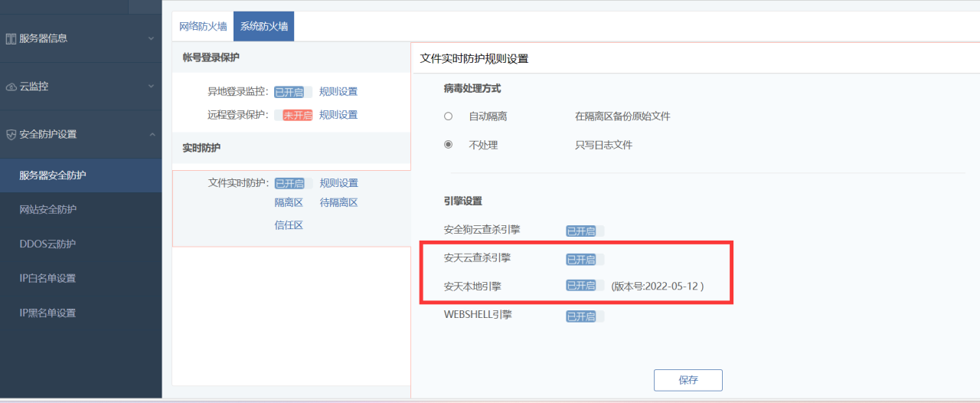
Task: Expand the 云监控 menu chevron
Action: pyautogui.click(x=151, y=87)
